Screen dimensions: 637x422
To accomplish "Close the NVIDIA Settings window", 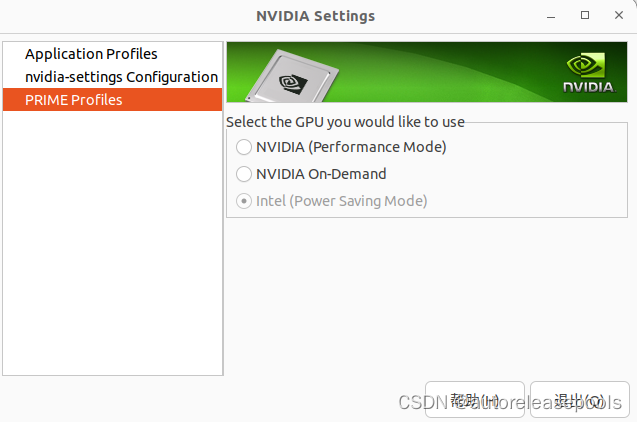I will pos(619,15).
